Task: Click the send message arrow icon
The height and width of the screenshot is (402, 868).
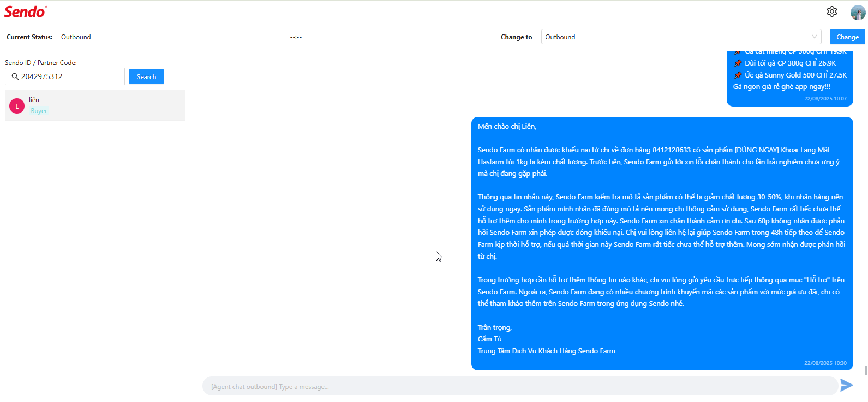Action: tap(847, 386)
